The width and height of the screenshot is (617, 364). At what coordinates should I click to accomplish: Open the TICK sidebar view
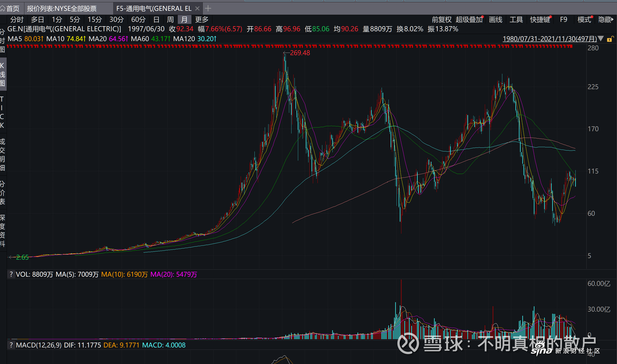point(2,112)
